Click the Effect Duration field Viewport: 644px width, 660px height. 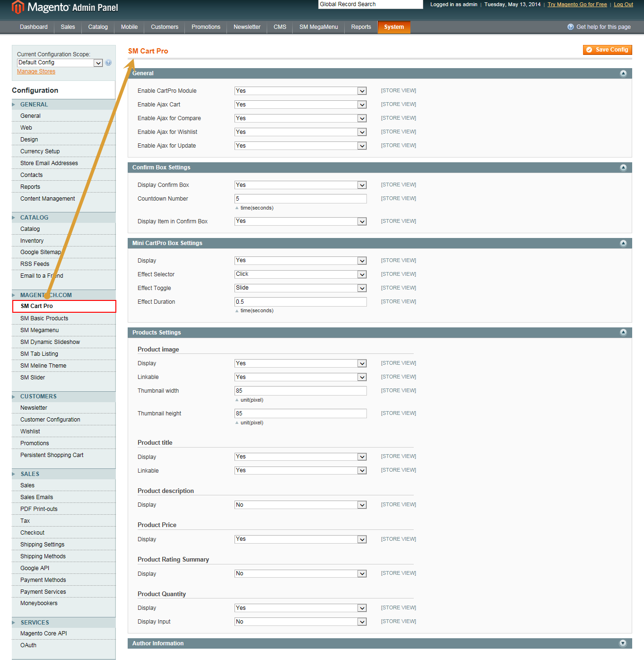[301, 302]
